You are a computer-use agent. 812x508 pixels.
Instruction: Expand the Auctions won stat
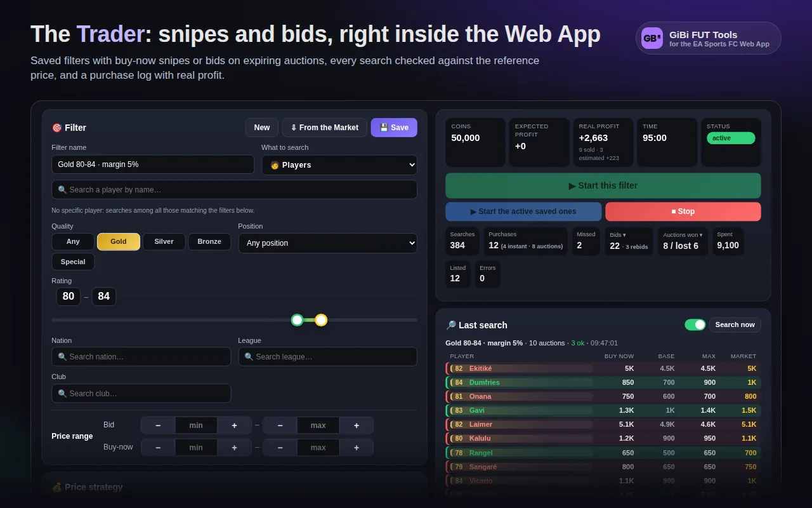pyautogui.click(x=683, y=241)
